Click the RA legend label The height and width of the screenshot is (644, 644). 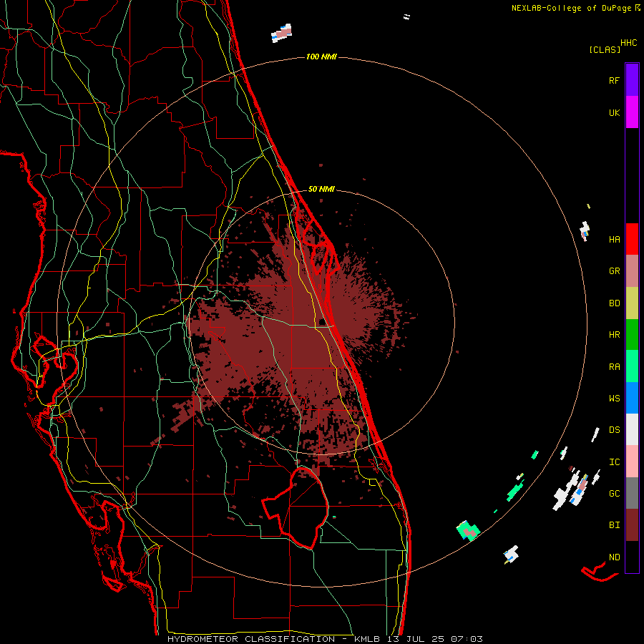[x=614, y=367]
